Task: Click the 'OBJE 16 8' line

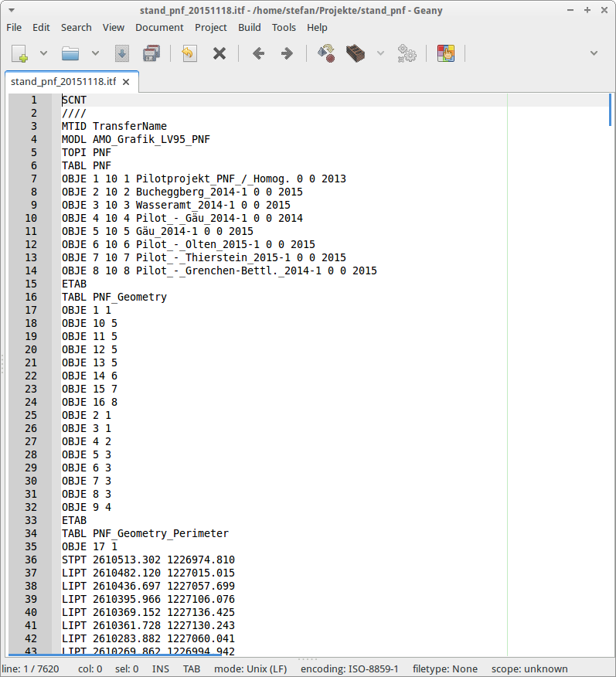Action: (90, 402)
